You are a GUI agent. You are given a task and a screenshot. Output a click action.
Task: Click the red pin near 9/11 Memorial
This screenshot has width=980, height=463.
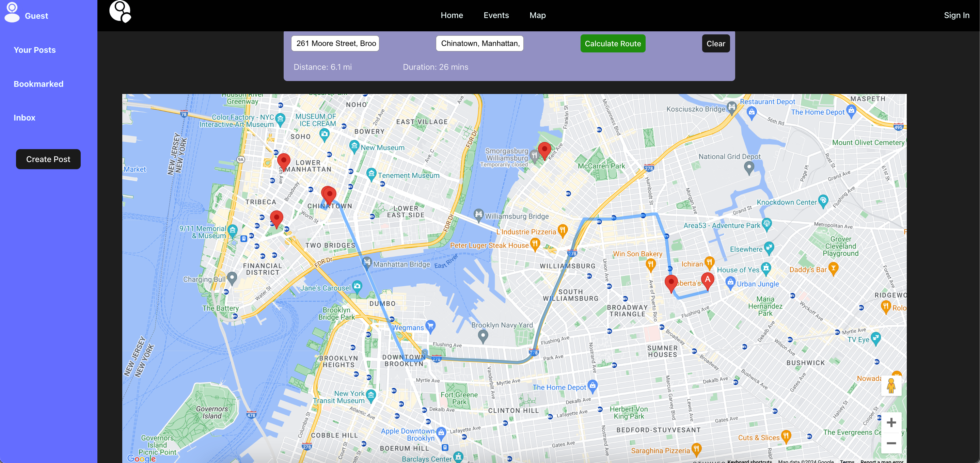[276, 218]
